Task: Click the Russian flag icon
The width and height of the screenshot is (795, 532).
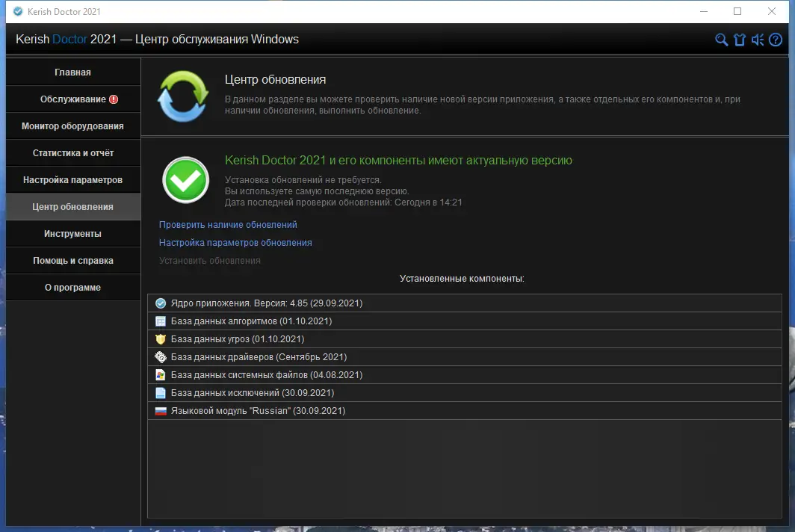Action: (x=161, y=411)
